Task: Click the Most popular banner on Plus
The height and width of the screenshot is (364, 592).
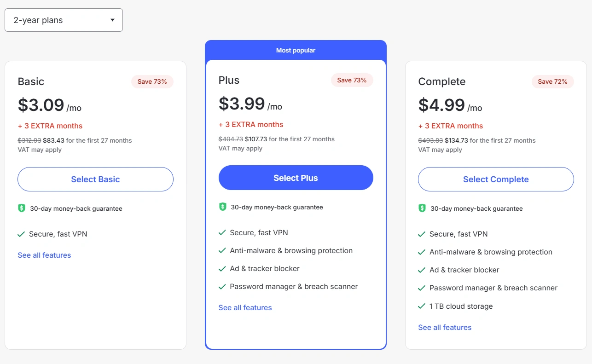Action: (x=296, y=50)
